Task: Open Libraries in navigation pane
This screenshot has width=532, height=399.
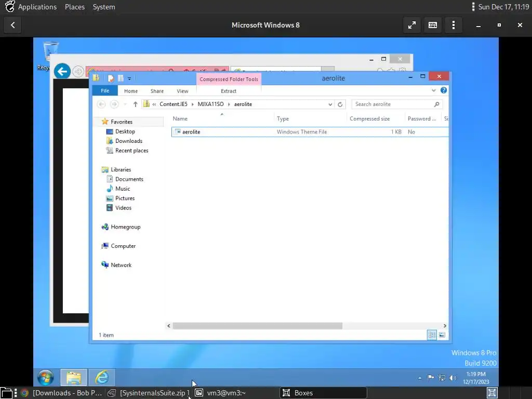Action: point(121,169)
